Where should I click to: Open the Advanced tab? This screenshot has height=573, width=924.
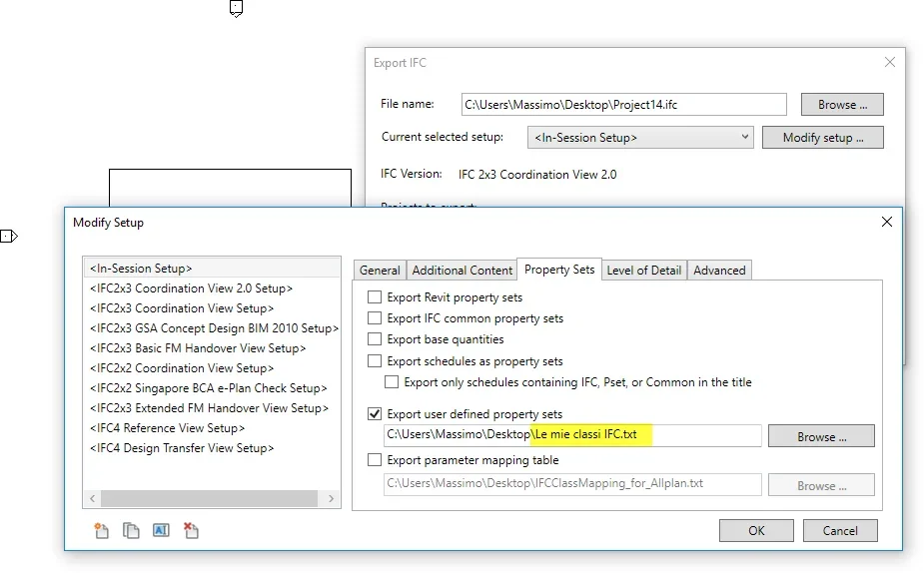pos(719,271)
